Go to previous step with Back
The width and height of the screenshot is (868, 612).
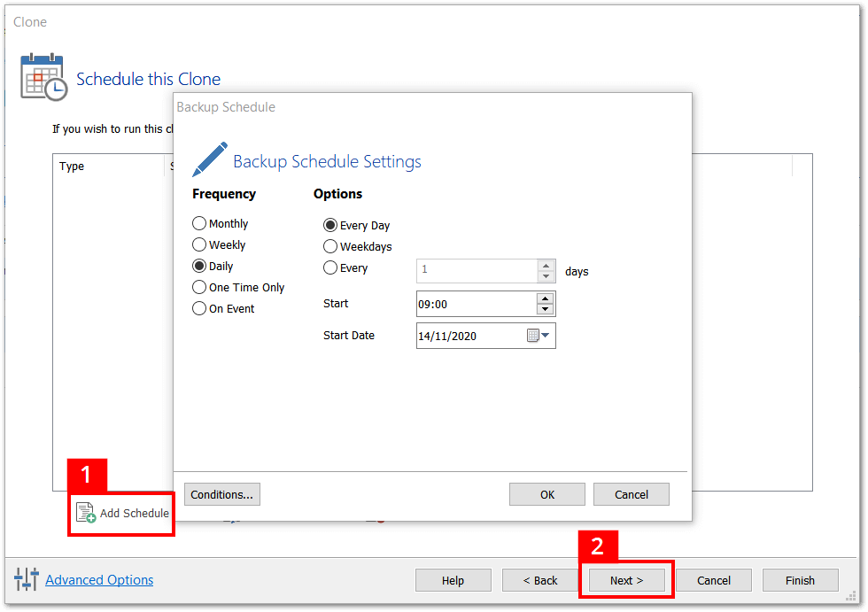tap(539, 580)
